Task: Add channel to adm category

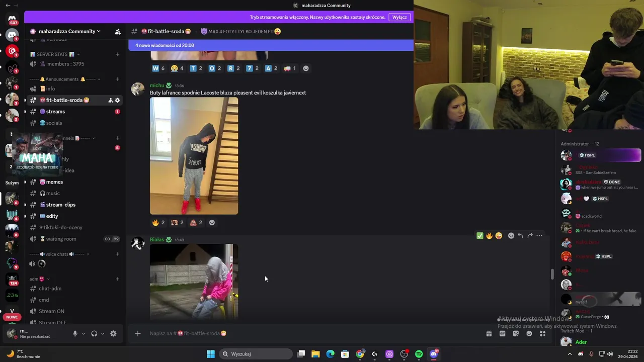Action: [x=117, y=279]
